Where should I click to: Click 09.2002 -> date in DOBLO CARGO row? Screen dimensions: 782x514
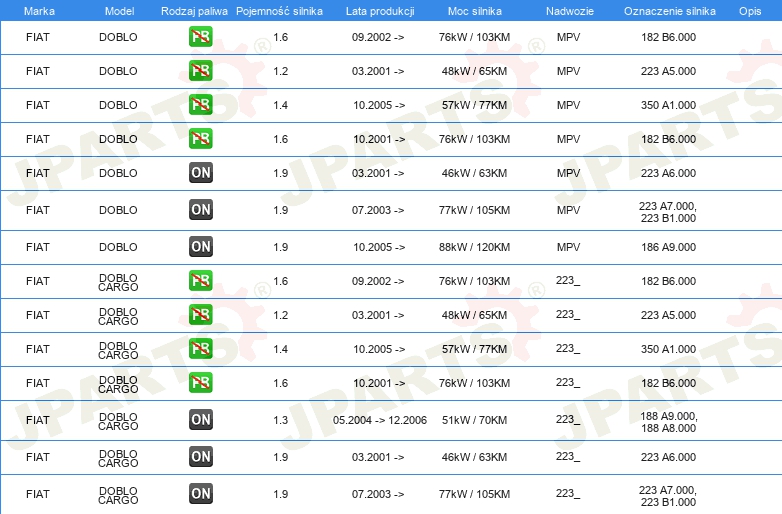[378, 281]
